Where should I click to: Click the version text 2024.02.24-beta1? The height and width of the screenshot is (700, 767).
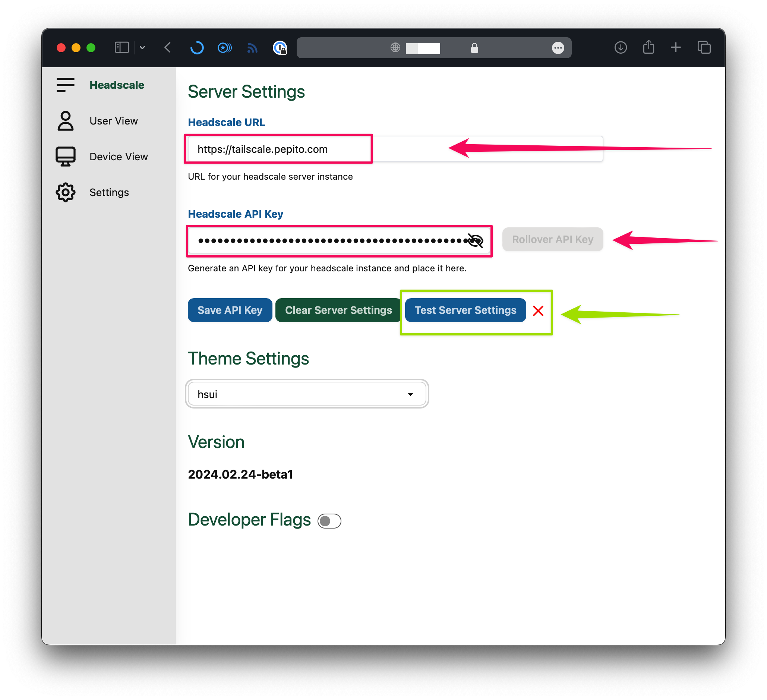(240, 474)
